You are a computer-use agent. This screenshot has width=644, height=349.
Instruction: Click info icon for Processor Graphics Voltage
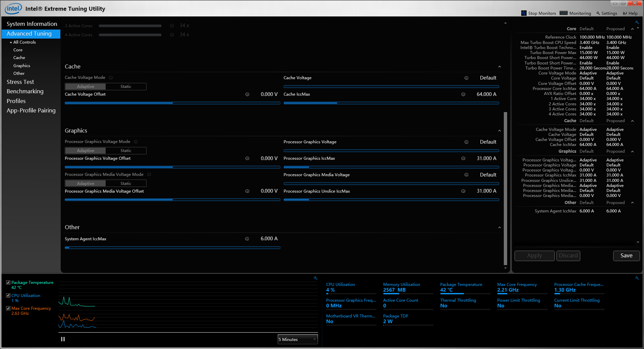tap(466, 142)
